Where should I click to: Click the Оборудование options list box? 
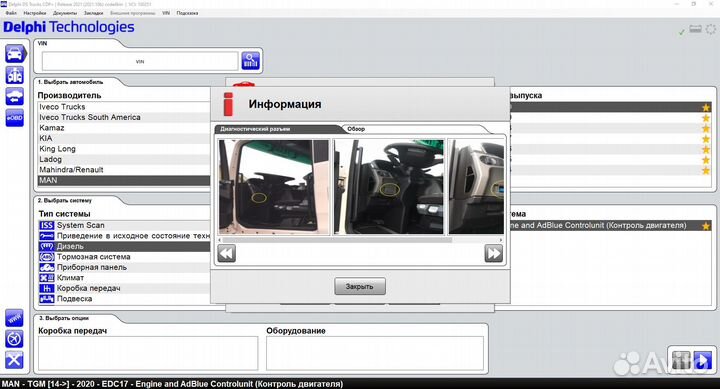point(375,353)
